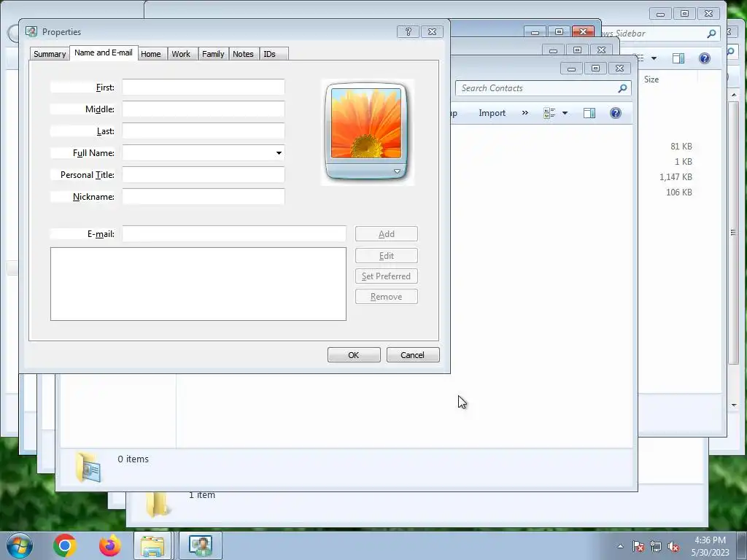Image resolution: width=747 pixels, height=560 pixels.
Task: Open the Home tab
Action: 151,54
